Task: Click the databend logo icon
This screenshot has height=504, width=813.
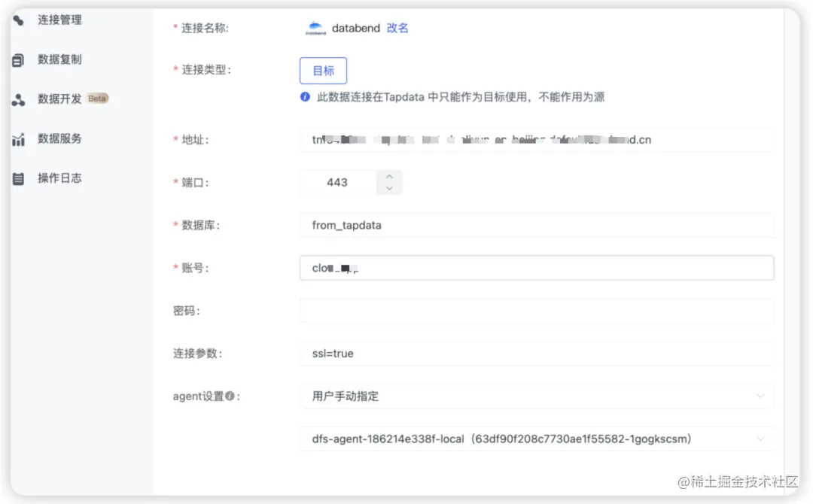Action: point(315,28)
